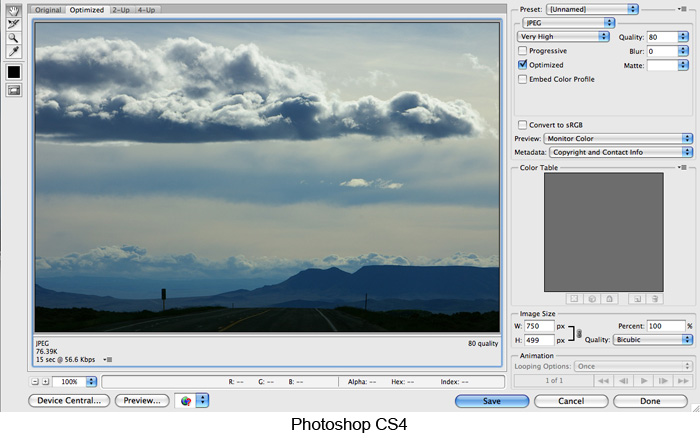Switch to the Original tab
Image resolution: width=700 pixels, height=440 pixels.
point(49,9)
